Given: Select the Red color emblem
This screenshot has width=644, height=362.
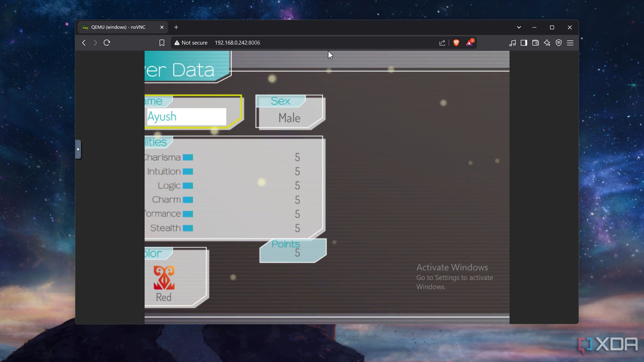Looking at the screenshot, I should [164, 278].
